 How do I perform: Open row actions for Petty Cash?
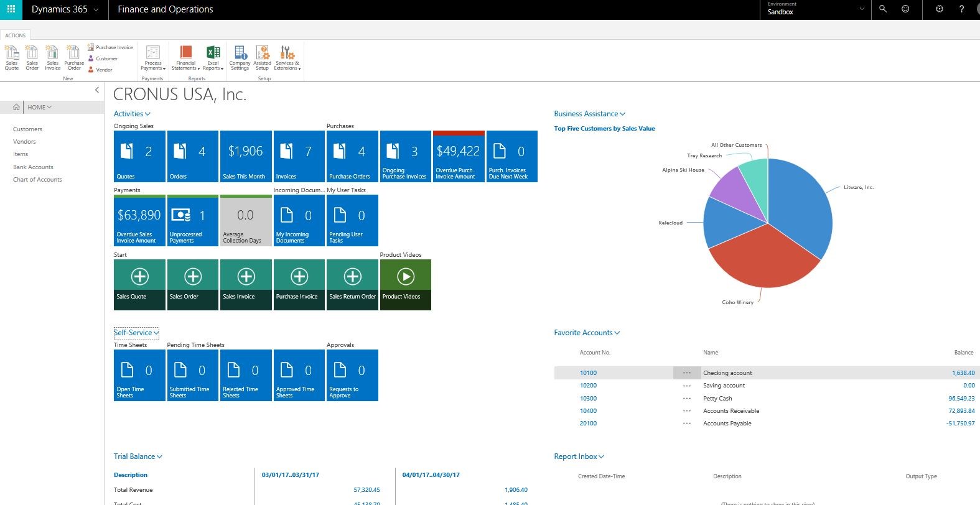point(687,399)
